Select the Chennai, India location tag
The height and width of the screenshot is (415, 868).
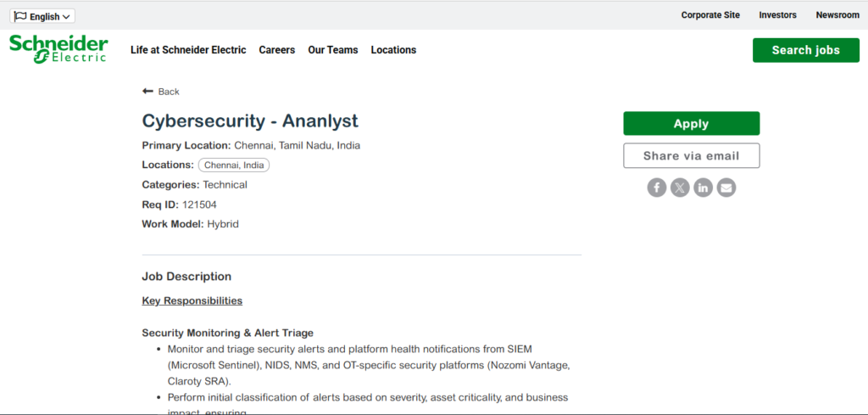234,165
